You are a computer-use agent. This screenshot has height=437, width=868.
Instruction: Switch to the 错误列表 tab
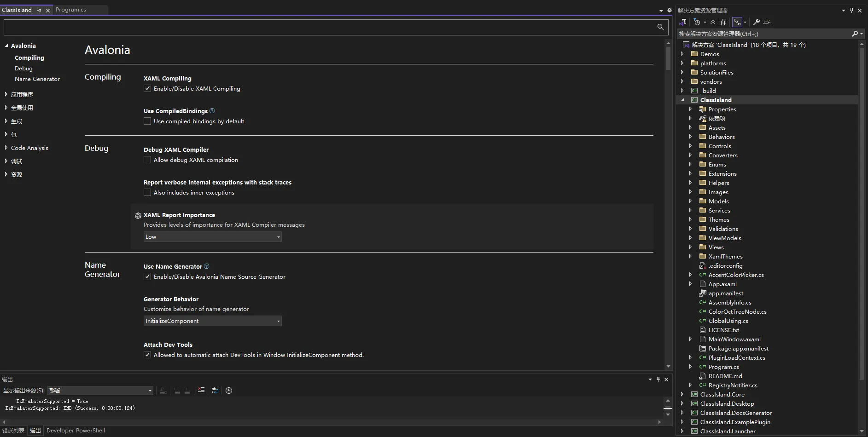[x=13, y=431]
